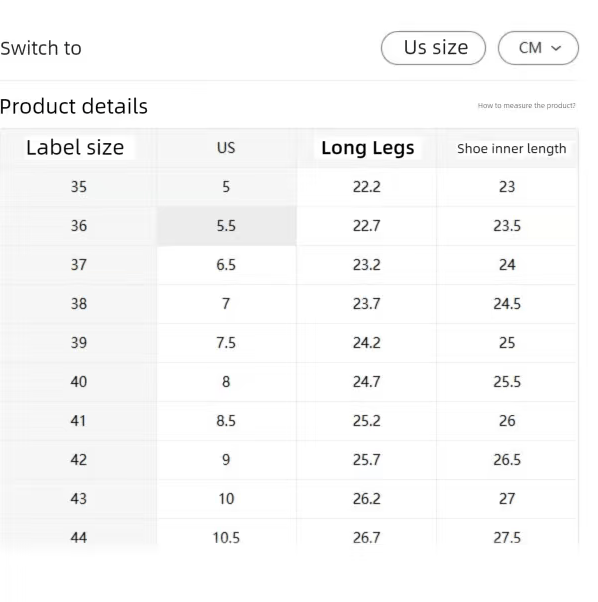Viewport: 598px width, 602px height.
Task: Click the Product details heading
Action: tap(74, 106)
